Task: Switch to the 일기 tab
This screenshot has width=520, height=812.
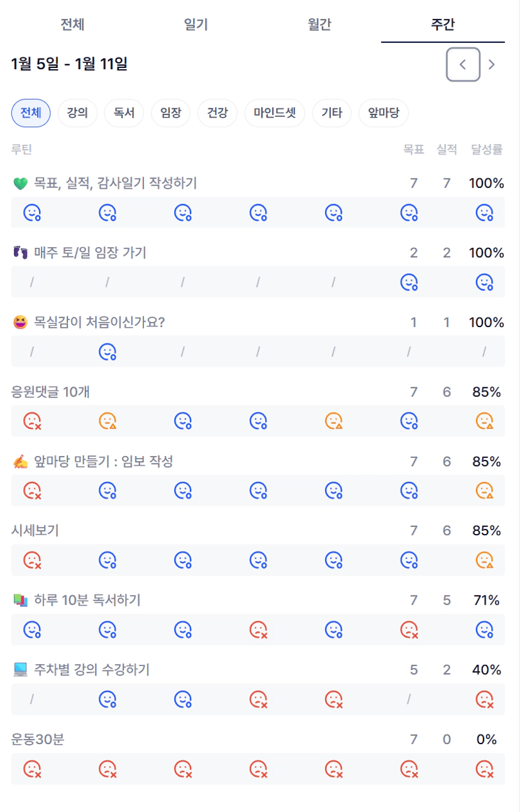Action: click(196, 25)
